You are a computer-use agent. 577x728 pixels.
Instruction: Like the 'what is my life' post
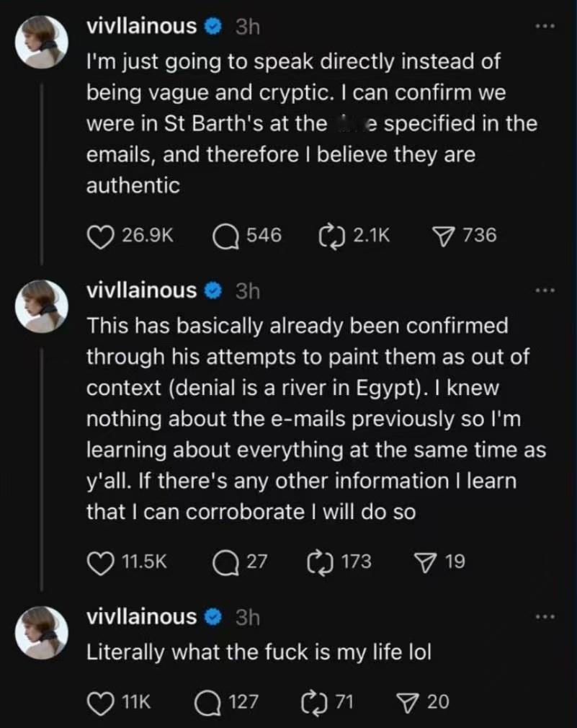coord(101,701)
